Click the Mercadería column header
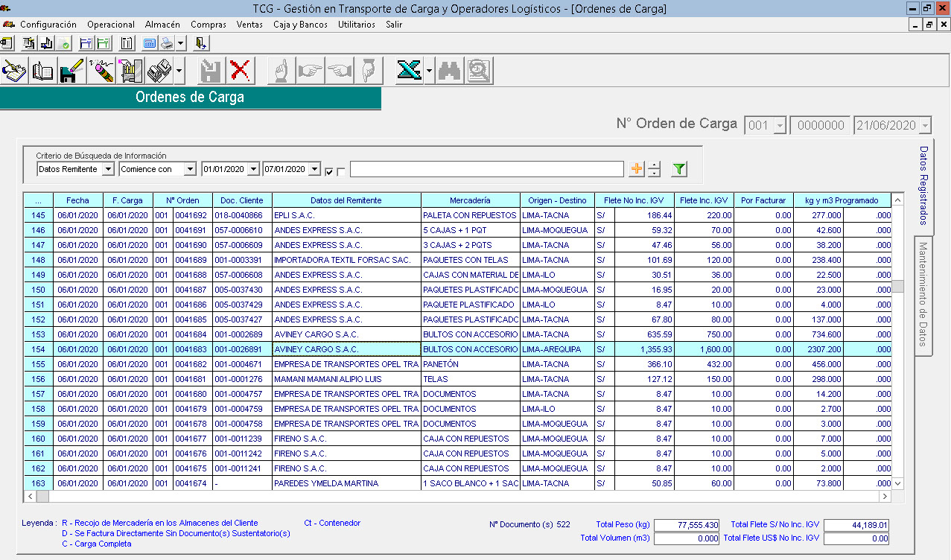The width and height of the screenshot is (951, 560). [470, 200]
